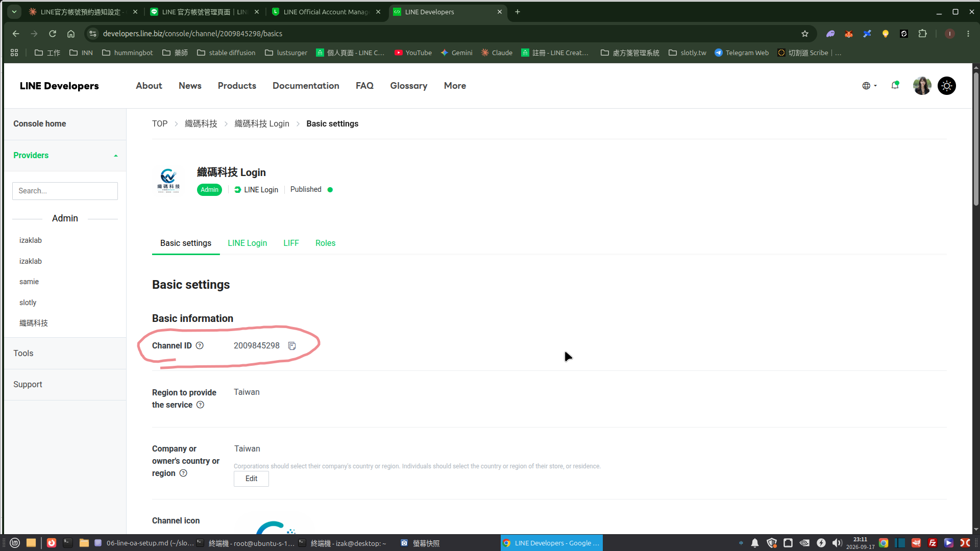Open help icon for Region to provide the service
This screenshot has height=551, width=980.
200,405
